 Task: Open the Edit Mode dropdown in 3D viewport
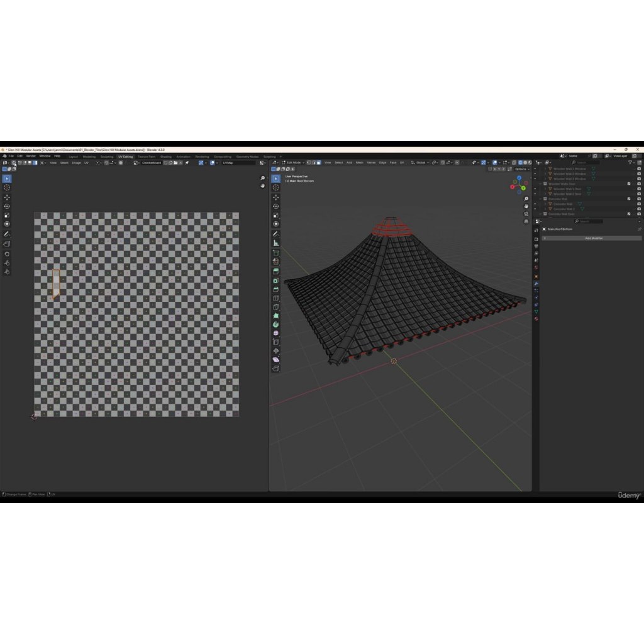(293, 163)
